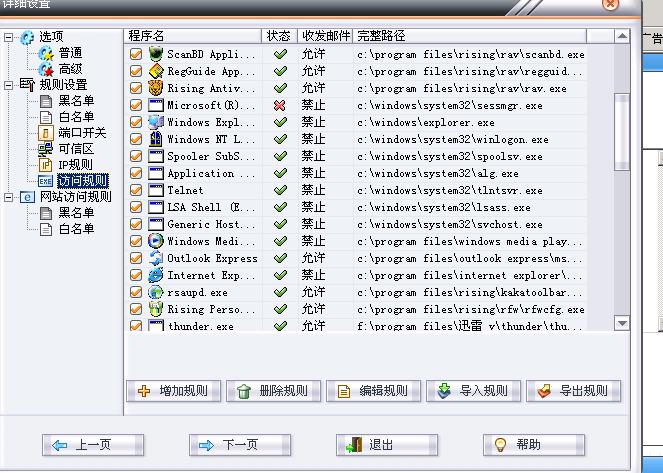Viewport: 663px width, 473px height.
Task: Click the list scrollbar down arrow
Action: click(622, 323)
